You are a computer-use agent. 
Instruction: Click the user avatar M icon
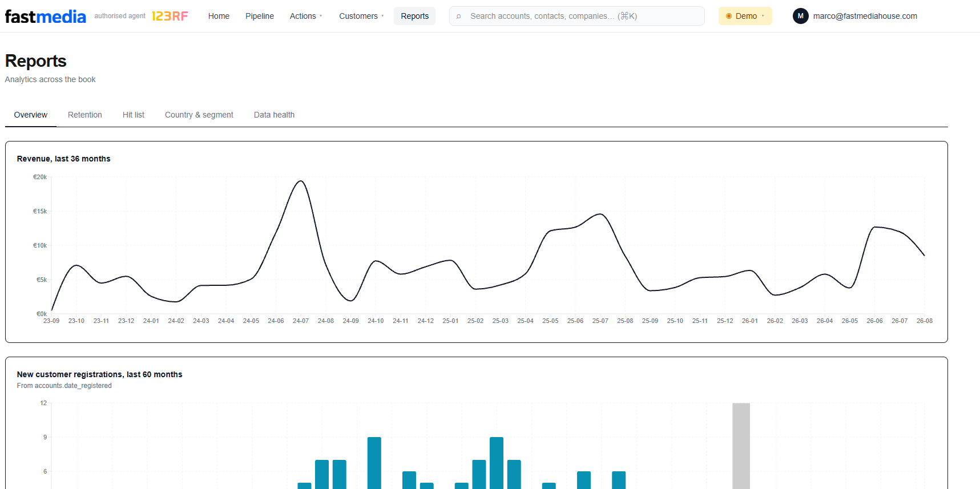800,16
